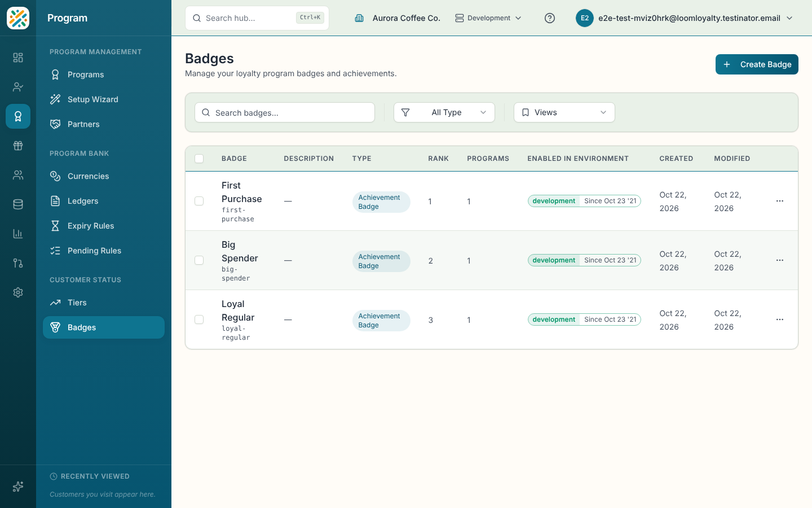812x508 pixels.
Task: Open row actions for Loyal Regular badge
Action: tap(780, 319)
